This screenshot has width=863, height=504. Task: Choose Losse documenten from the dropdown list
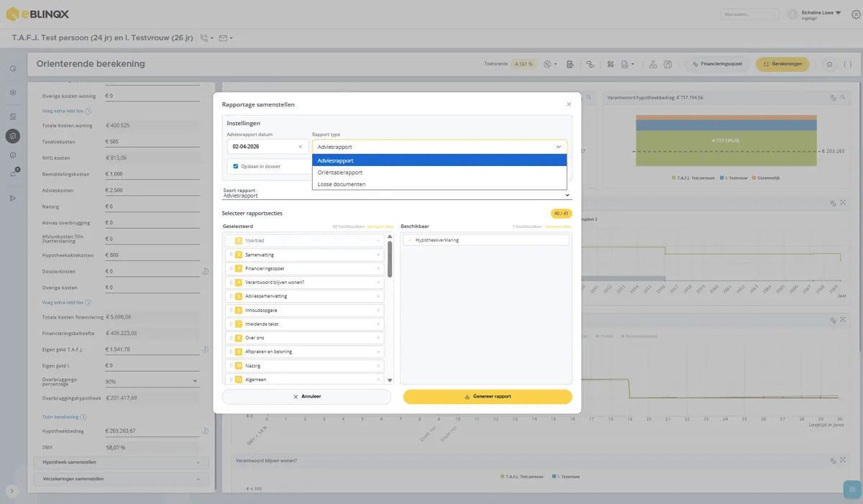pos(439,184)
